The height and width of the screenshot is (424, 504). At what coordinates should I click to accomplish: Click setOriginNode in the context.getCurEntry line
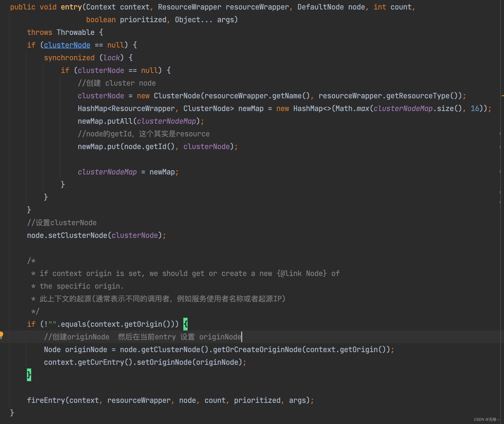164,362
